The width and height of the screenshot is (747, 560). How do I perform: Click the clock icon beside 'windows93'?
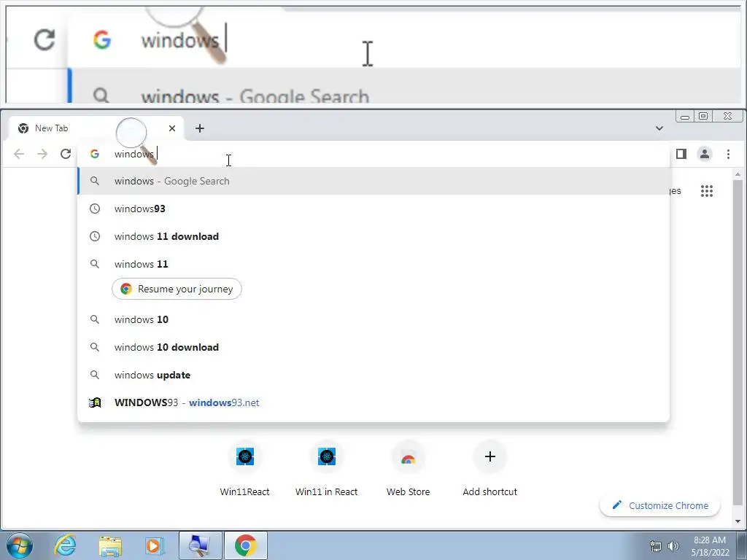point(95,209)
